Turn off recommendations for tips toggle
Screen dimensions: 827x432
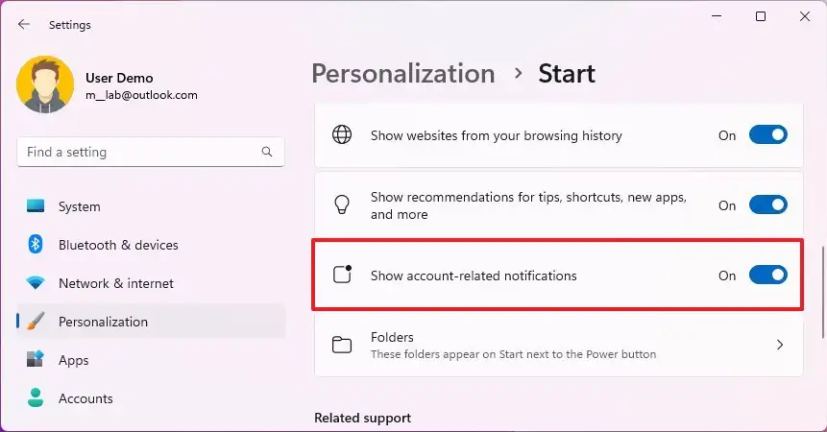pos(768,205)
